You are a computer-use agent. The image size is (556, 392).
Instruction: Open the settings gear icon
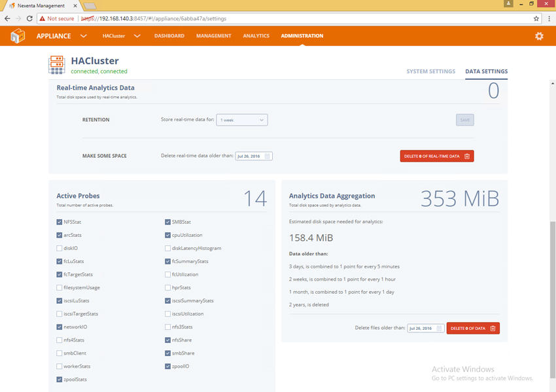coord(539,36)
